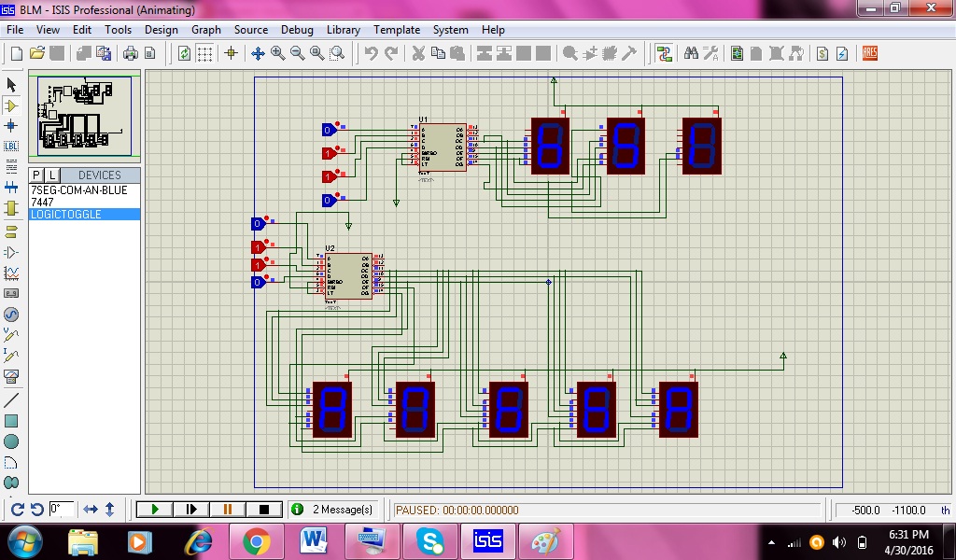Screen dimensions: 956x560
Task: Open the Debug menu
Action: point(297,30)
